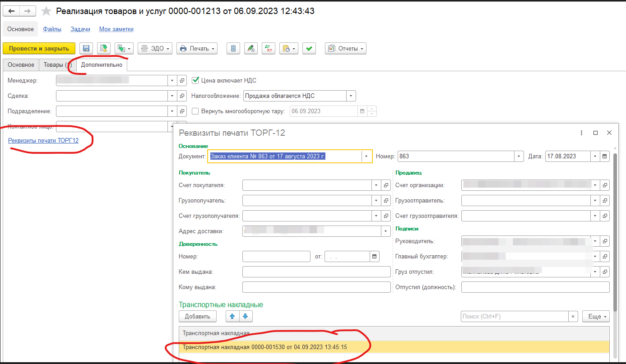
Task: Click the green checkmark toolbar icon
Action: point(309,49)
